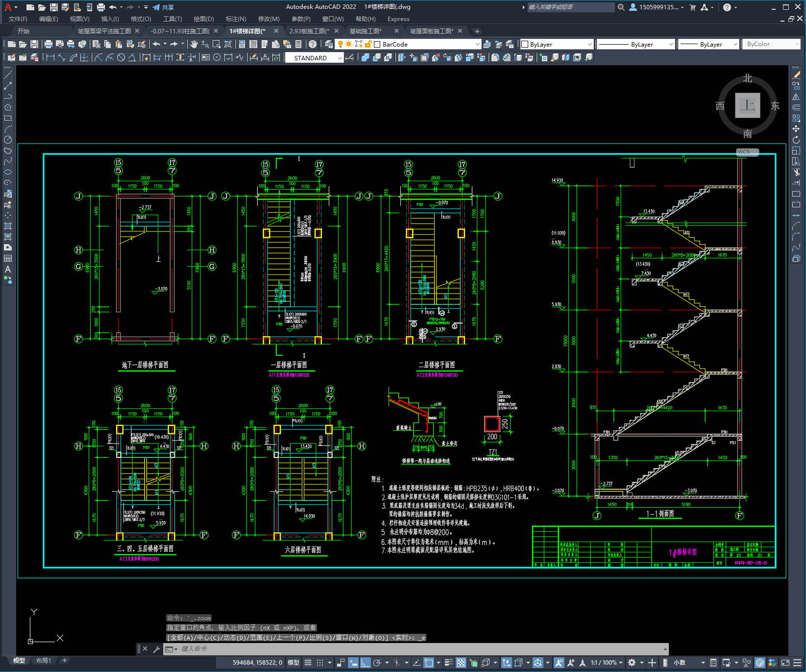
Task: Open the 视图(V) menu
Action: click(79, 19)
